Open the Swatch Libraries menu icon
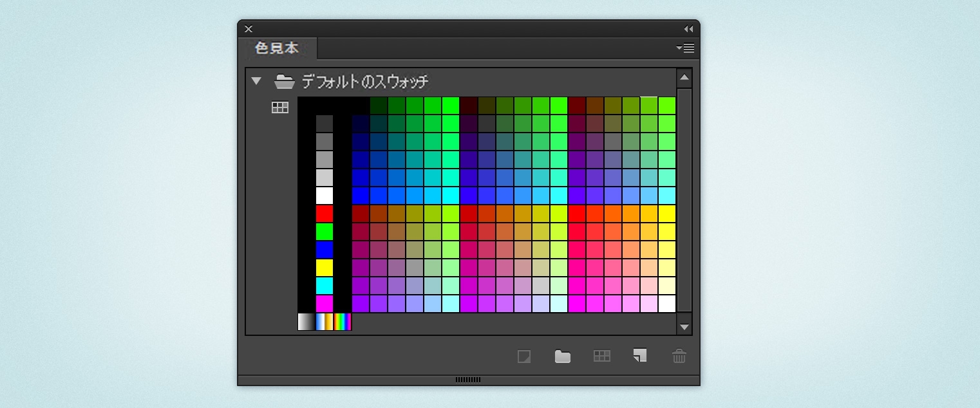 523,356
